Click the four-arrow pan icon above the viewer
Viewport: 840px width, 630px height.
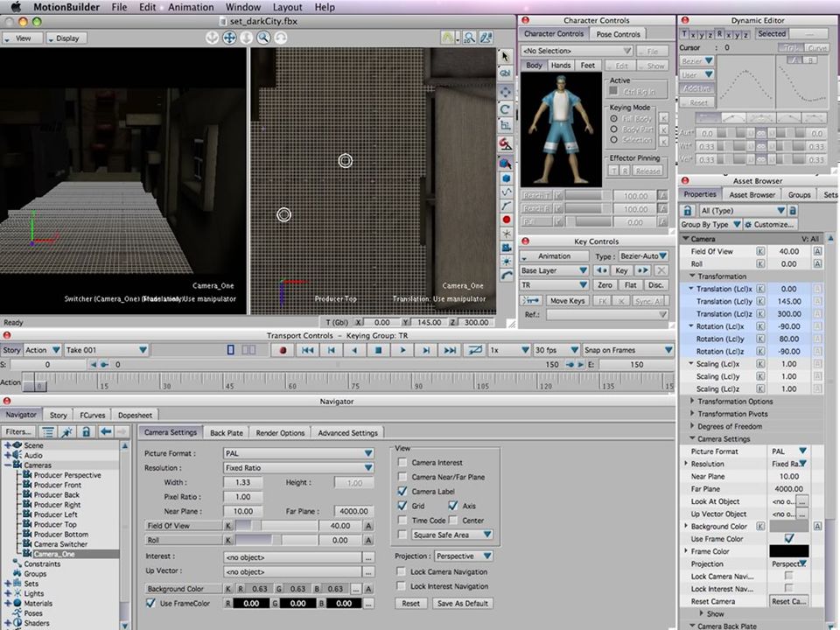click(x=229, y=38)
